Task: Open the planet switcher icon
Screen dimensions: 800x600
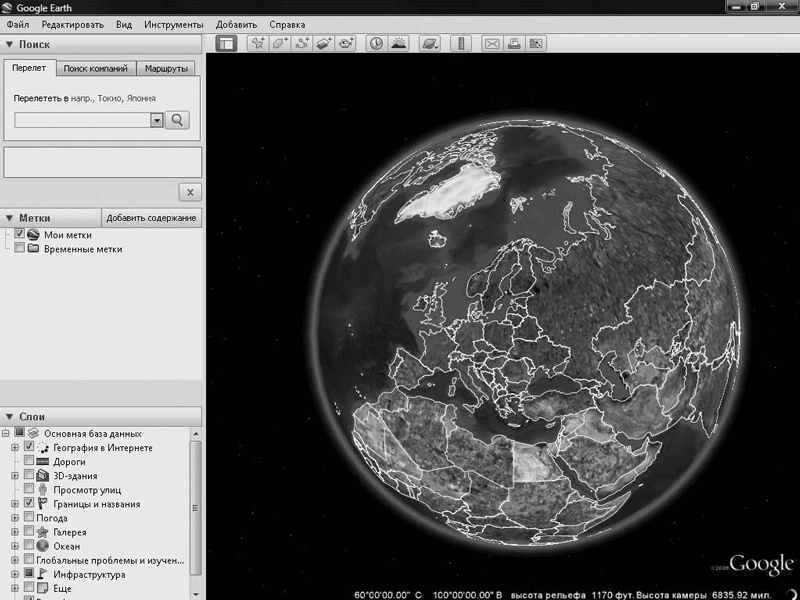Action: pyautogui.click(x=430, y=43)
